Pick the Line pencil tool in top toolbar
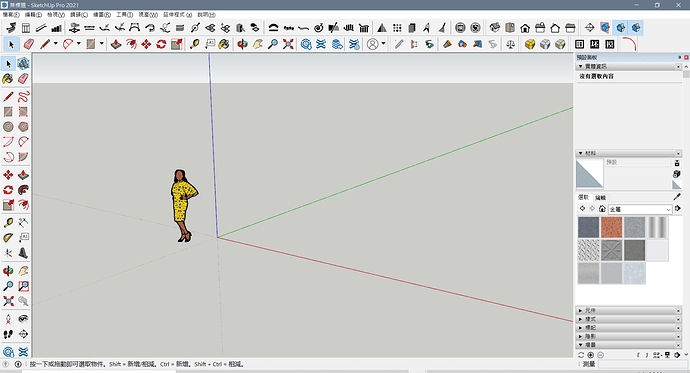 pos(45,44)
